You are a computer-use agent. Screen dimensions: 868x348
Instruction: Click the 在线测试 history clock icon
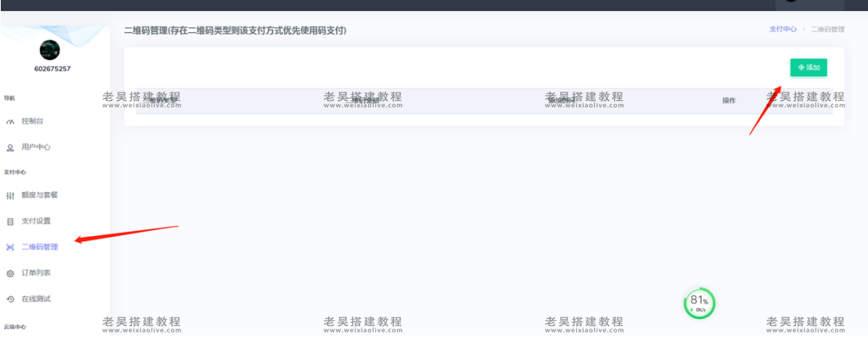tap(10, 299)
